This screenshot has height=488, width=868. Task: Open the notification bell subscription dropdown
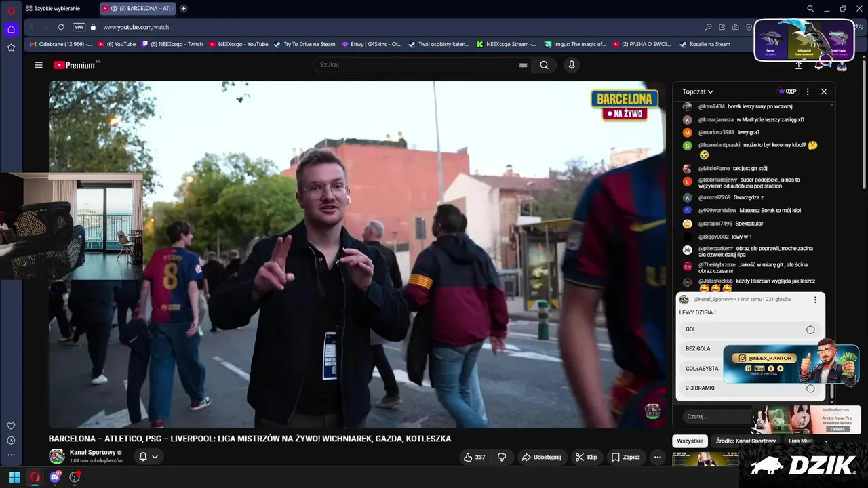click(x=149, y=457)
